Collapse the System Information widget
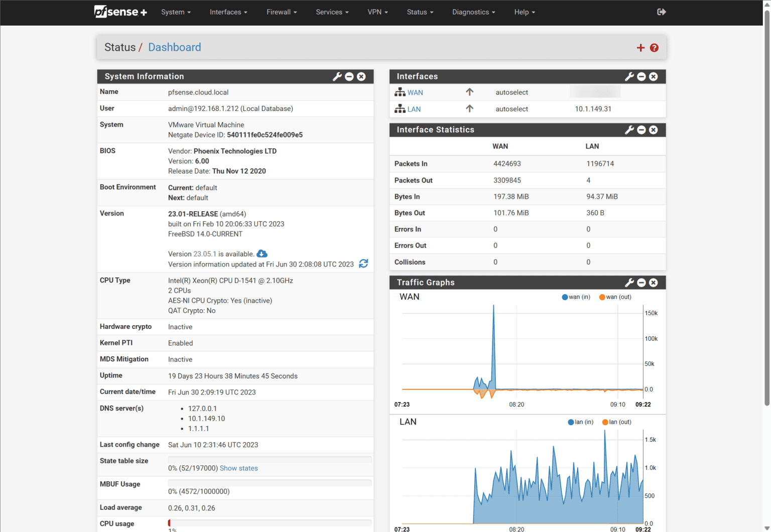The image size is (771, 532). coord(349,76)
